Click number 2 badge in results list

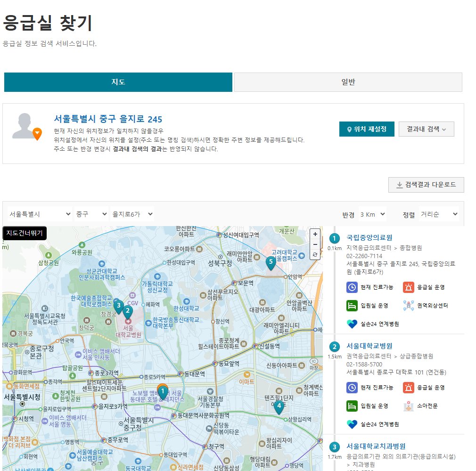(335, 347)
